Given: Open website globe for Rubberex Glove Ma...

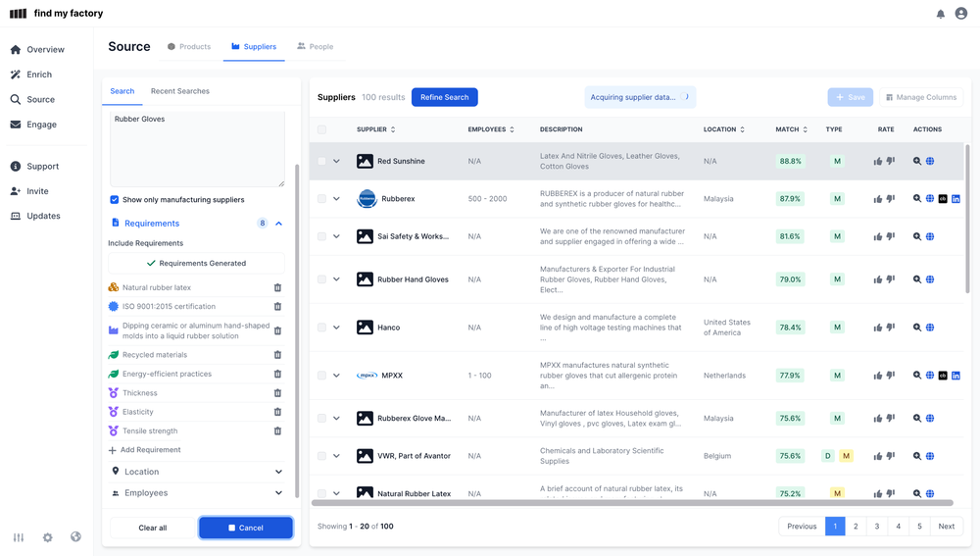Looking at the screenshot, I should (930, 419).
